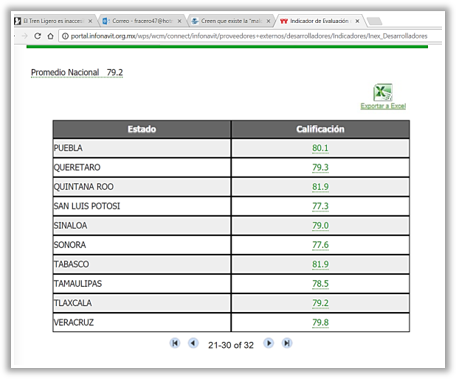The image size is (456, 379).
Task: Open Puebla score 80.1 link
Action: 320,148
